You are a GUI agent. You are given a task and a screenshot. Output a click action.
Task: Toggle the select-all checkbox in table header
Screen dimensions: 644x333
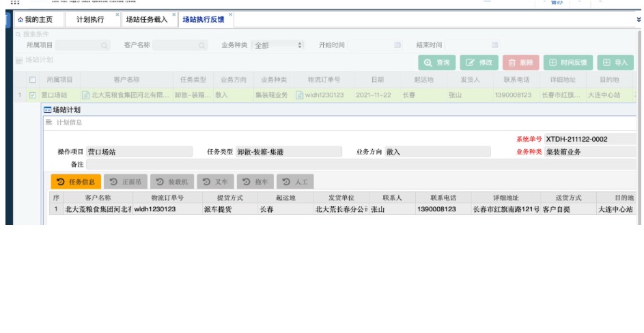32,80
